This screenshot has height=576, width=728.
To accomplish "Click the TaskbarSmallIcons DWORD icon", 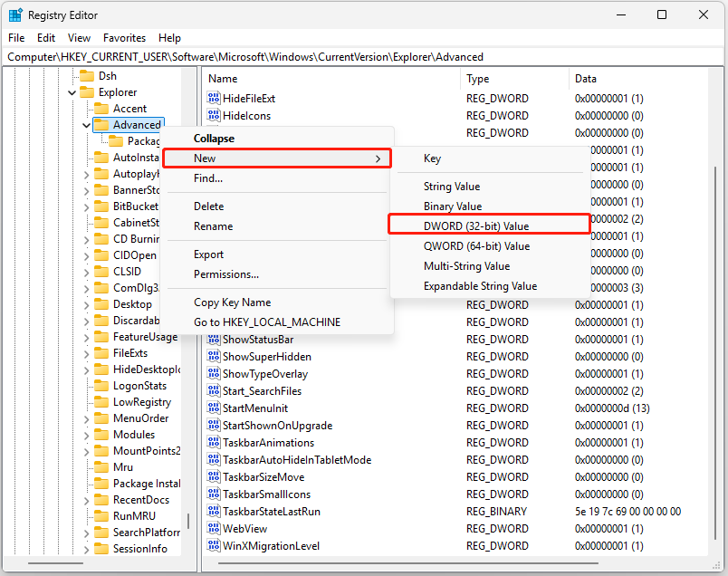I will (214, 494).
